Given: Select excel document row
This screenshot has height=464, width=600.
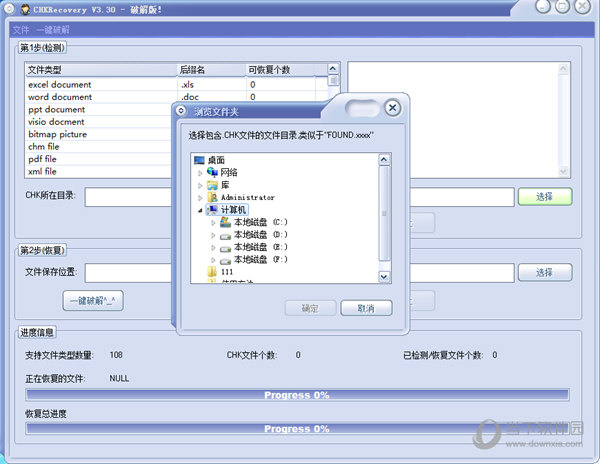Looking at the screenshot, I should click(x=178, y=85).
